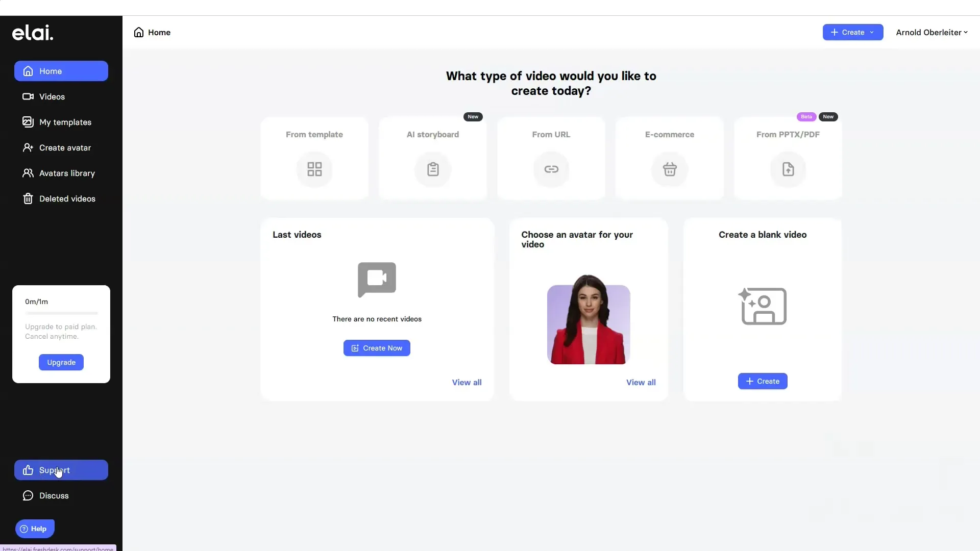This screenshot has height=551, width=980.
Task: Select the E-commerce video icon
Action: tap(669, 169)
